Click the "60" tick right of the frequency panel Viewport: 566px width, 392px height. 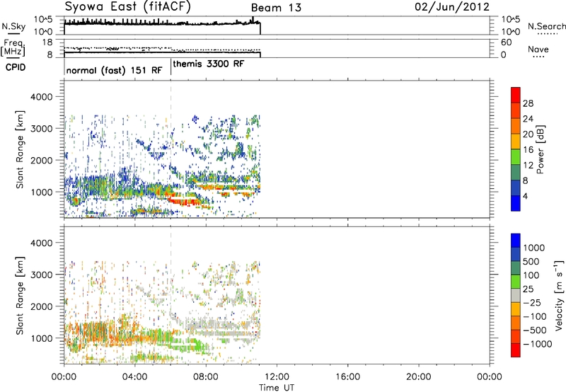pos(506,42)
